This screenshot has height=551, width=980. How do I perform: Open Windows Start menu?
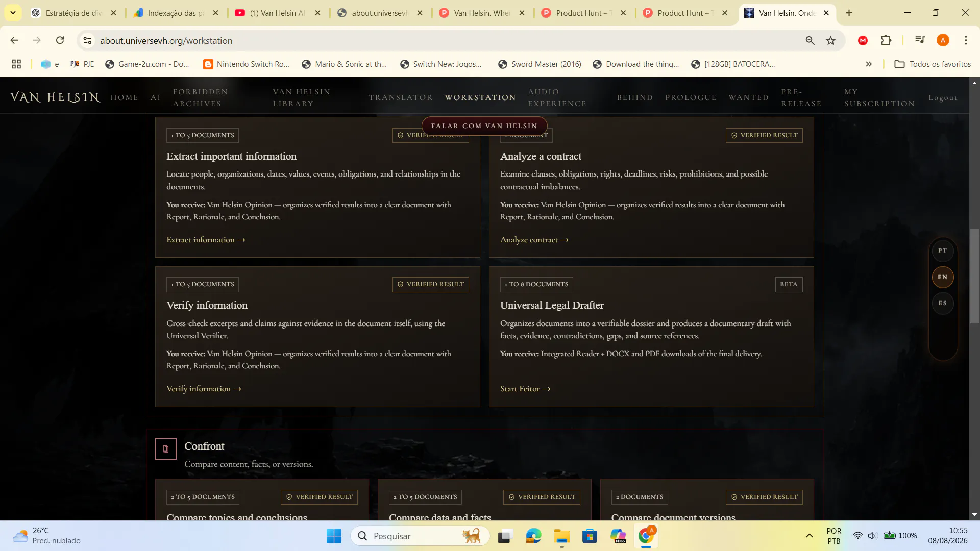(334, 536)
